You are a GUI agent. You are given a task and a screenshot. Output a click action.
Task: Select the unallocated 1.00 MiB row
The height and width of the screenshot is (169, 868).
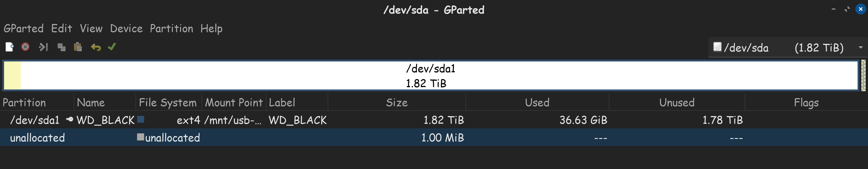coord(434,137)
